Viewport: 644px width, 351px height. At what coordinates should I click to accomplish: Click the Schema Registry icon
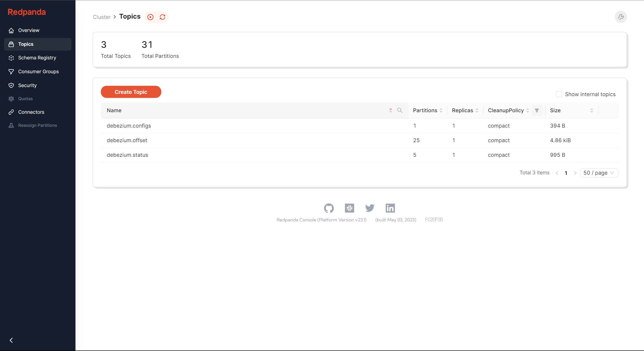pos(11,58)
